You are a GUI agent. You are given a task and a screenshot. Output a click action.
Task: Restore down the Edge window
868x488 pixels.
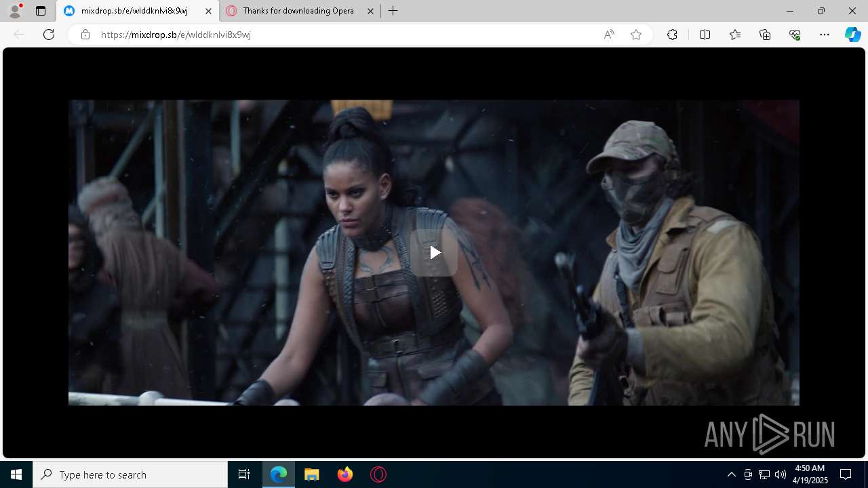821,11
